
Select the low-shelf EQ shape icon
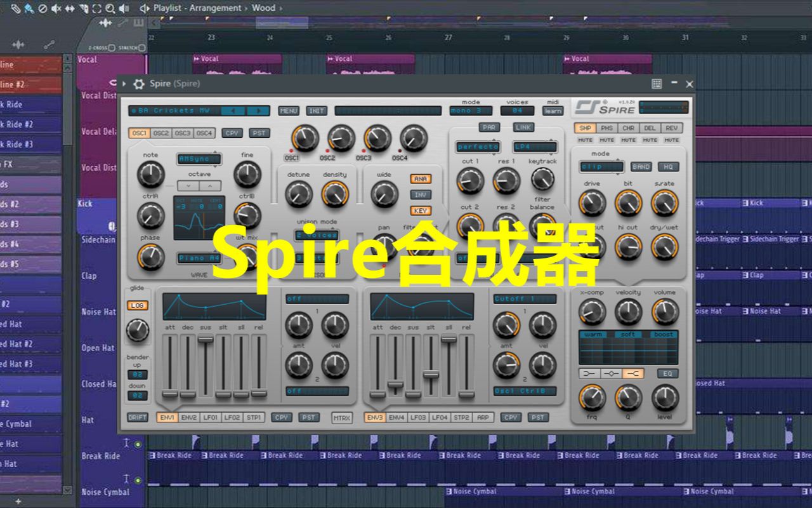(589, 373)
